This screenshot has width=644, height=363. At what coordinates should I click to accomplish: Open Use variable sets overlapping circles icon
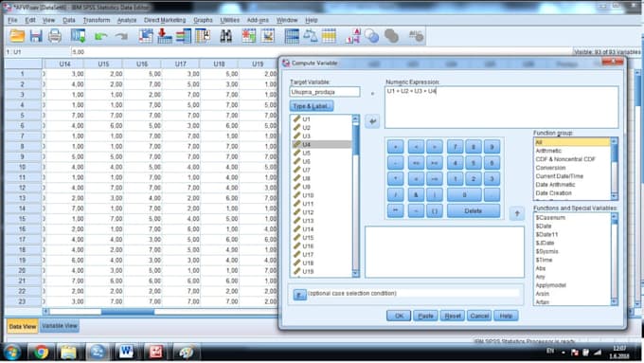[371, 36]
